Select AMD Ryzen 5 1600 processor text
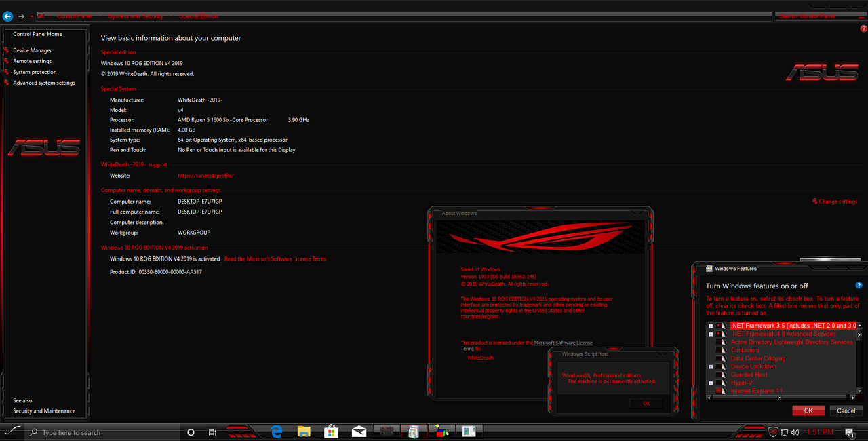The height and width of the screenshot is (441, 868). pyautogui.click(x=223, y=120)
